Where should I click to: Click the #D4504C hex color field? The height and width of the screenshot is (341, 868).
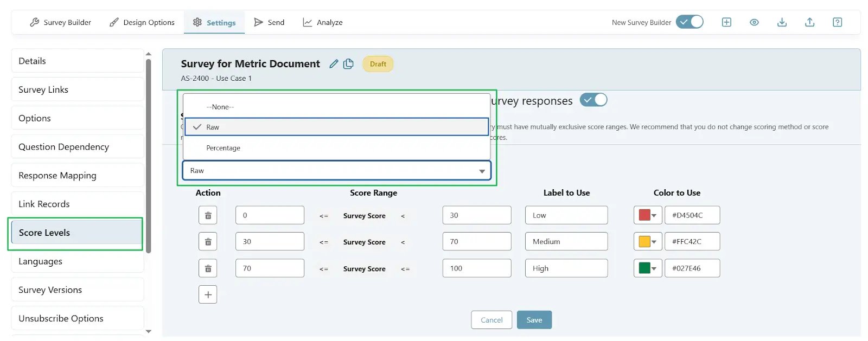click(x=692, y=215)
